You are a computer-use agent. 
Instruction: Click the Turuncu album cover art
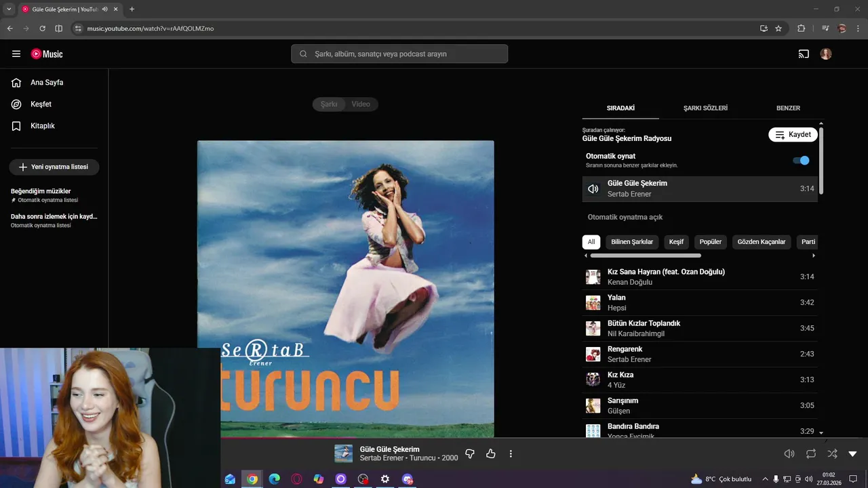click(346, 289)
